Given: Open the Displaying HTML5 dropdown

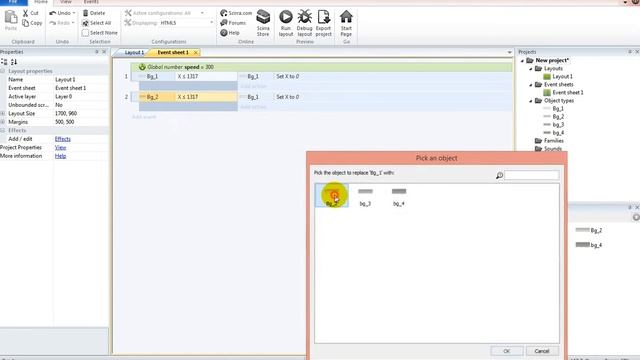Looking at the screenshot, I should point(211,23).
